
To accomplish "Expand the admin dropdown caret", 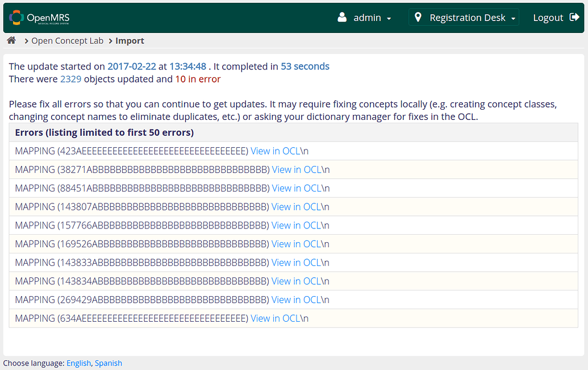I will point(389,18).
